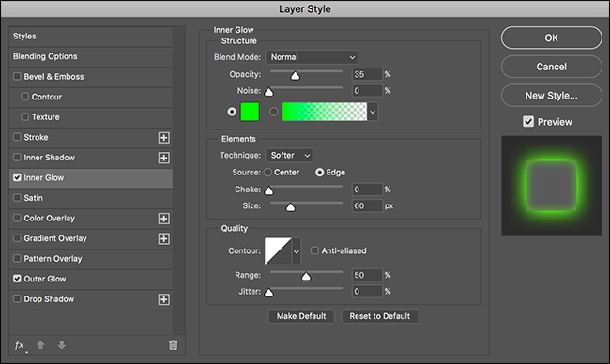This screenshot has width=610, height=364.
Task: Move effect up with up arrow icon
Action: 41,345
